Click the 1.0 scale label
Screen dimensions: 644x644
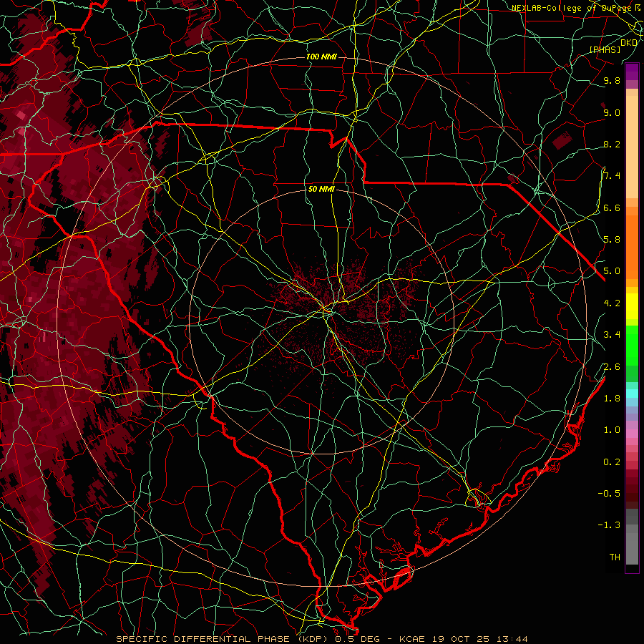click(612, 430)
